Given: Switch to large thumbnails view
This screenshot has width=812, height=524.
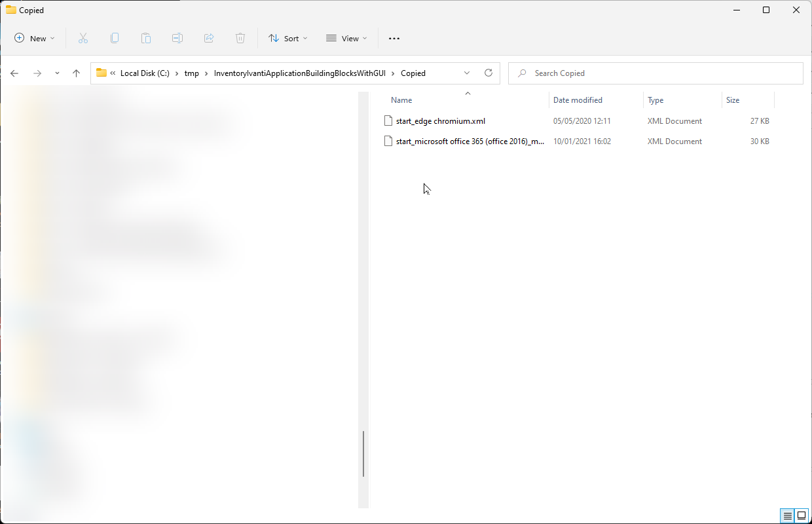Looking at the screenshot, I should (x=800, y=516).
